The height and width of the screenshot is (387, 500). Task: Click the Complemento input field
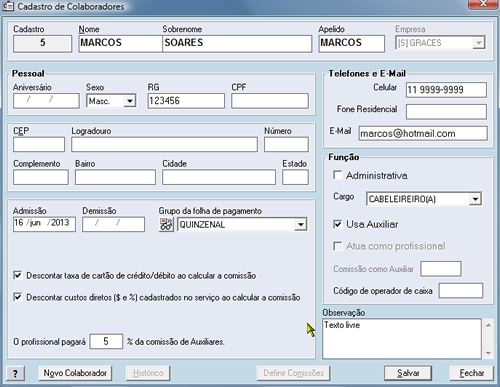point(41,177)
